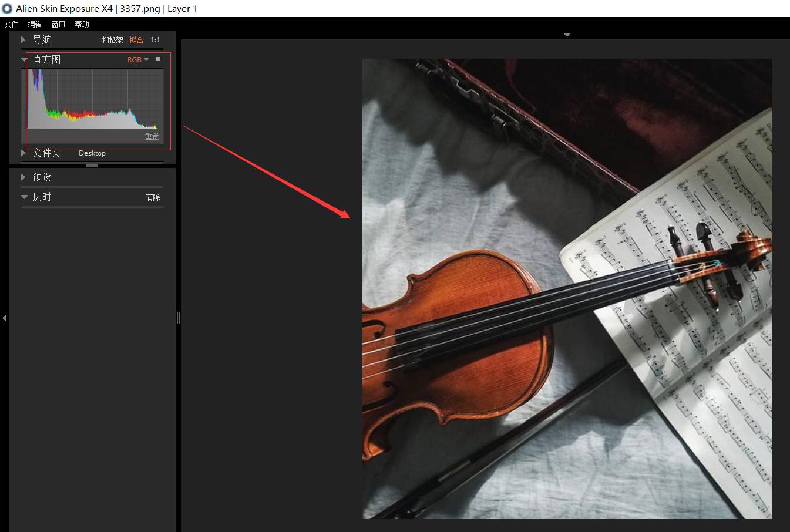This screenshot has width=790, height=532.
Task: Click the top panel reveal arrow
Action: pos(566,35)
